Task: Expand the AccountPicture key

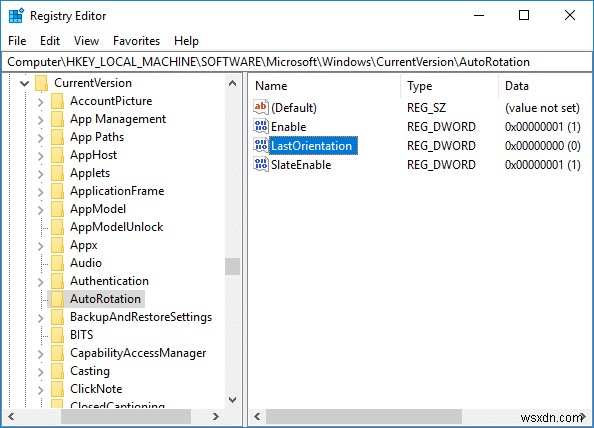Action: coord(41,102)
